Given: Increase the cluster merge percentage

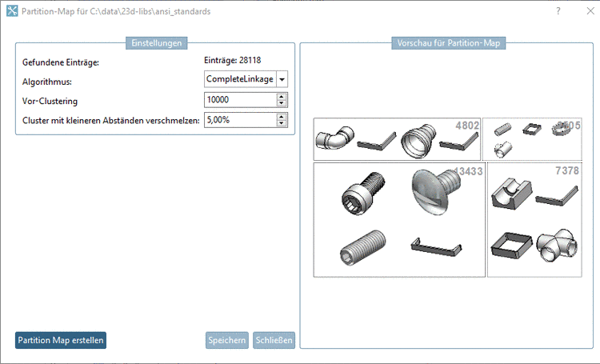Looking at the screenshot, I should click(x=282, y=116).
